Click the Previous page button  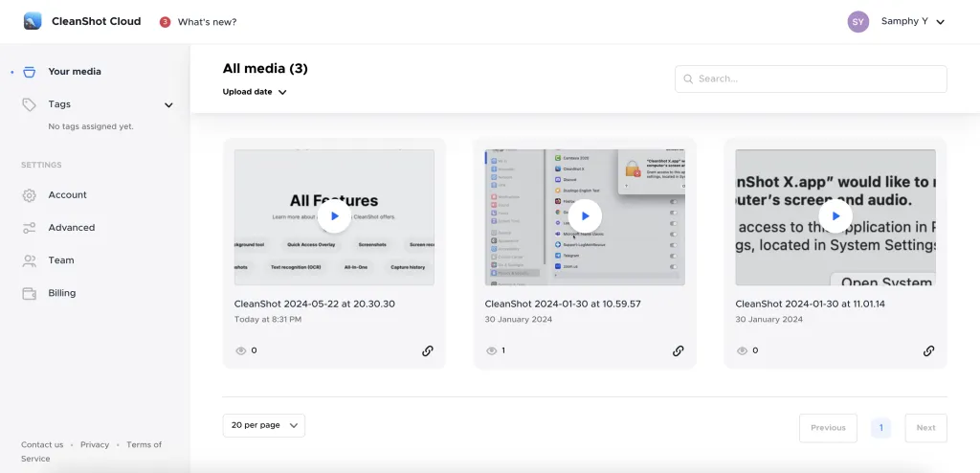828,428
